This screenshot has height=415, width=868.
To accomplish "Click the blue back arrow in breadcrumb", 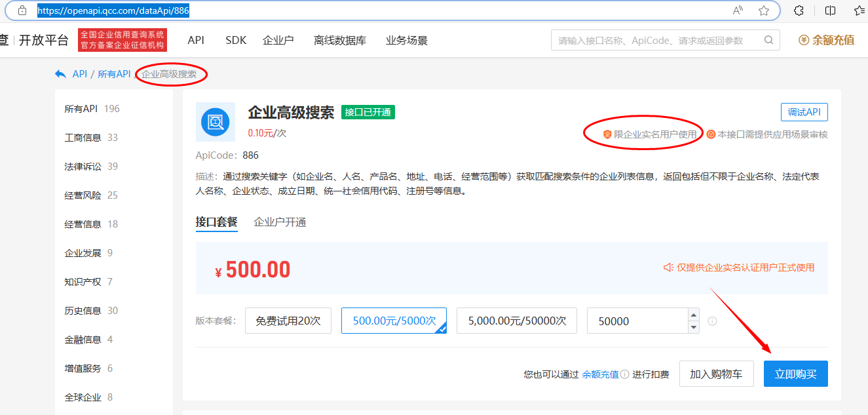I will click(60, 74).
